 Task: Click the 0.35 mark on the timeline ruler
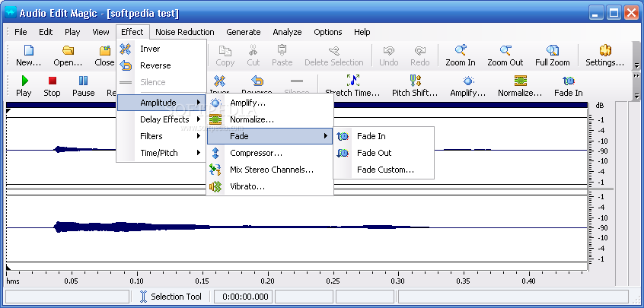click(x=464, y=281)
